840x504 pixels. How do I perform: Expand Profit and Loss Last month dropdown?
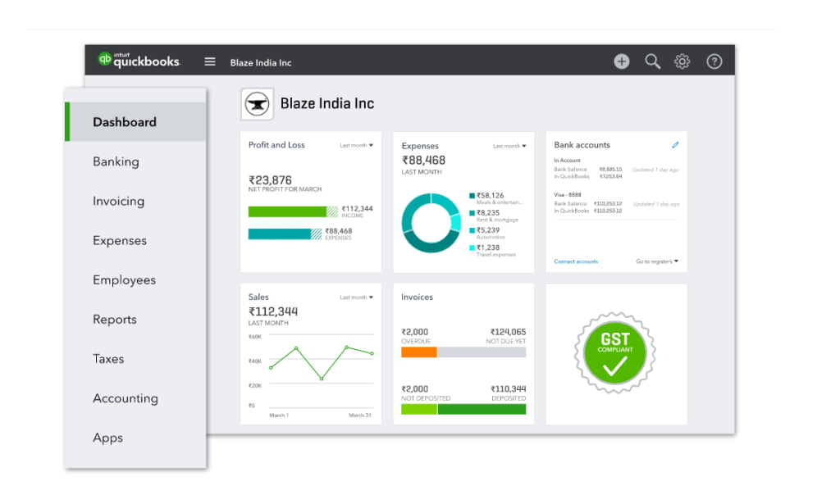point(357,146)
